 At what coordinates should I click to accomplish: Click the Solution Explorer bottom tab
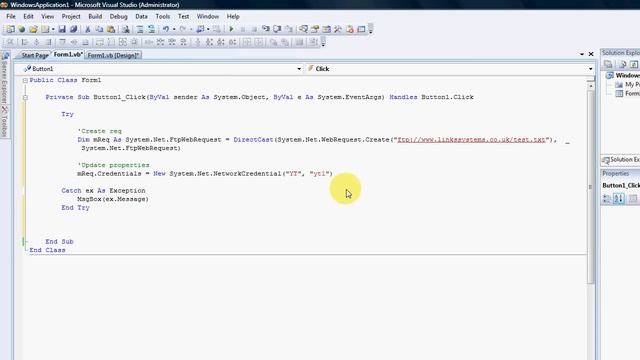(620, 160)
